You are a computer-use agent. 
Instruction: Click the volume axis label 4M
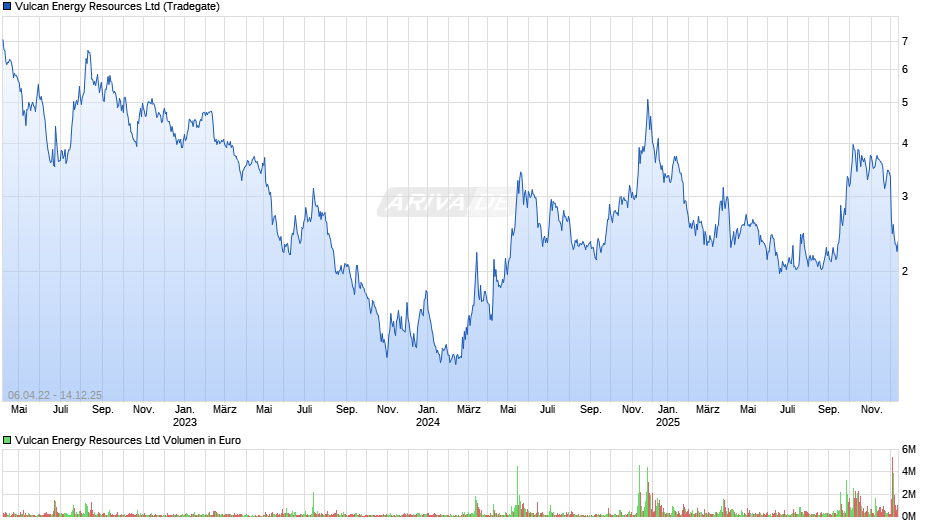909,471
